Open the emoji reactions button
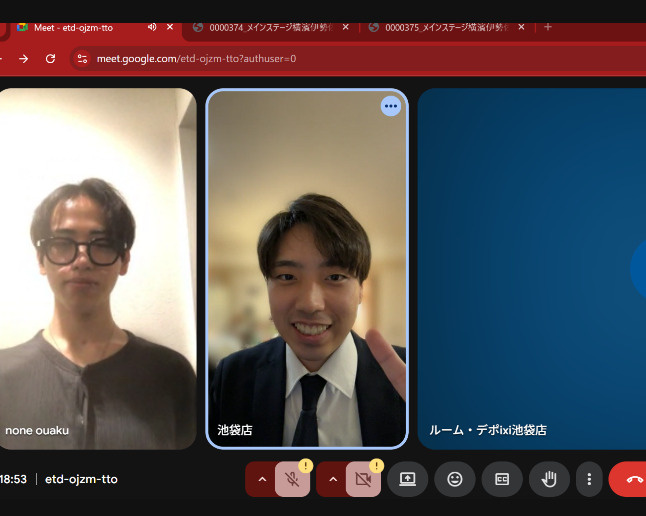Viewport: 646px width, 516px height. 455,479
